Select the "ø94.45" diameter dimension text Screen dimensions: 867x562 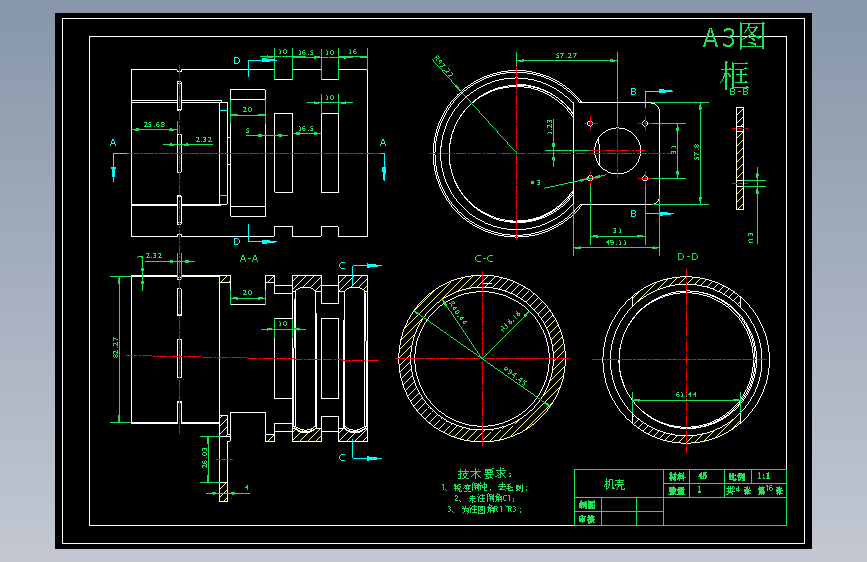click(x=515, y=376)
